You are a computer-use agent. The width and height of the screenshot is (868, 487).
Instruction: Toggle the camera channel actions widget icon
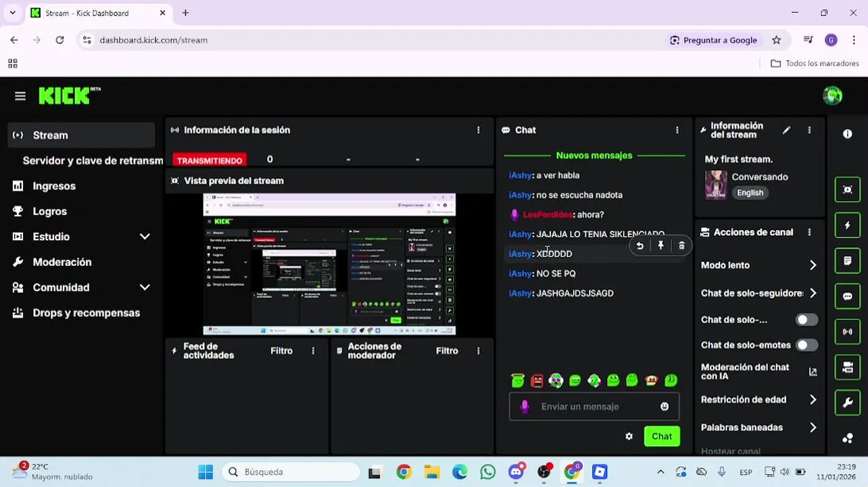click(847, 367)
